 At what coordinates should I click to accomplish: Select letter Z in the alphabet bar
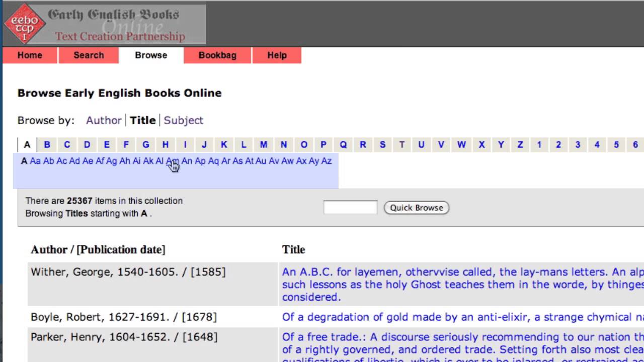520,145
